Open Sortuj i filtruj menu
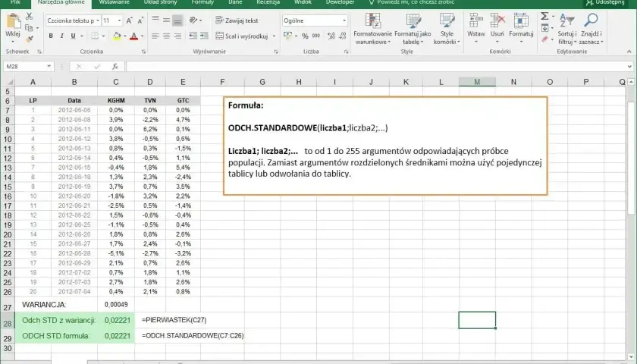The image size is (637, 364). click(x=567, y=29)
